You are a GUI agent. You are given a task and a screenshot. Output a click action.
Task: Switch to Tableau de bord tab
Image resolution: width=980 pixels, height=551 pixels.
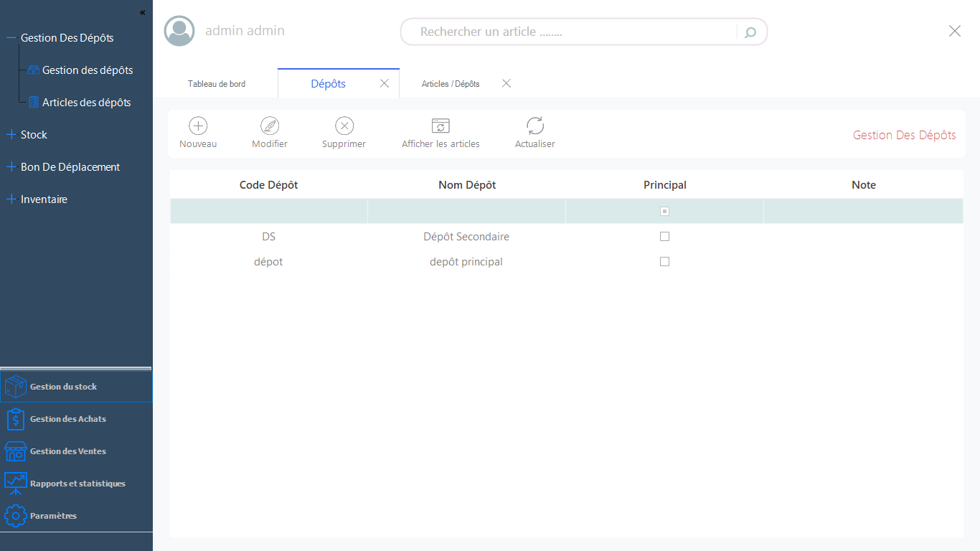[x=217, y=84]
